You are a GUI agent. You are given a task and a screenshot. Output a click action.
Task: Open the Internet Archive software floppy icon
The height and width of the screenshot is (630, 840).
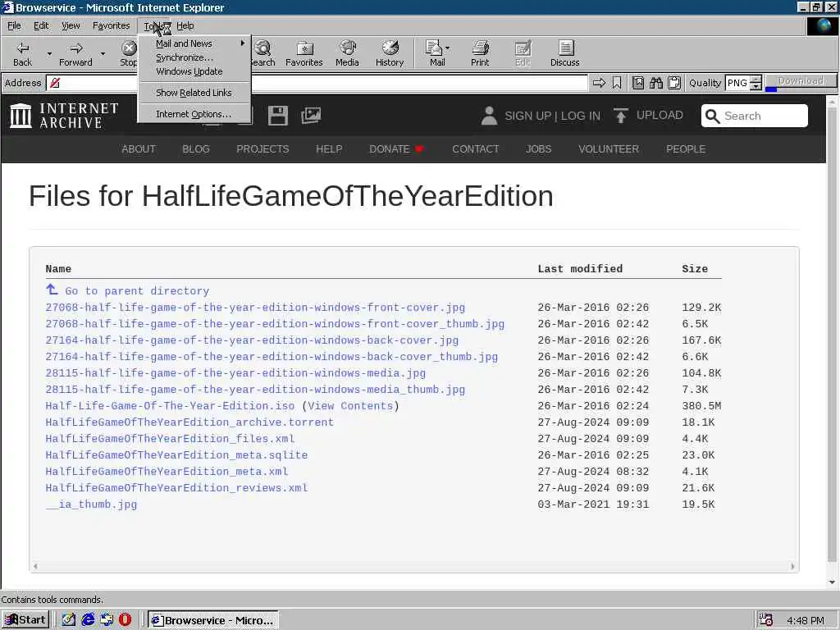tap(277, 115)
